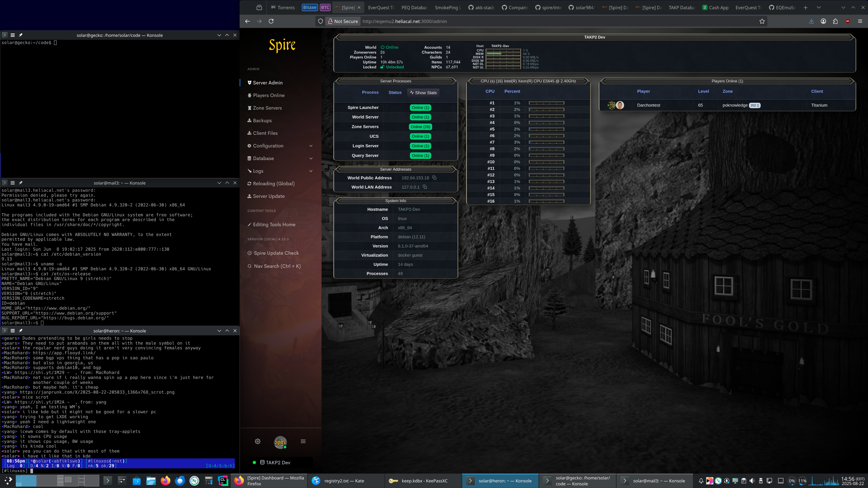Open Server Admin in Spire sidebar
868x488 pixels.
click(265, 82)
